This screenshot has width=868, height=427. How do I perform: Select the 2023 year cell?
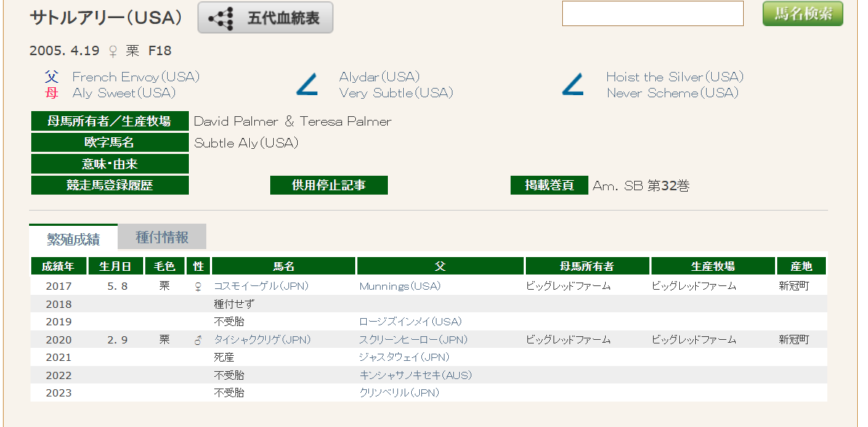click(x=59, y=394)
